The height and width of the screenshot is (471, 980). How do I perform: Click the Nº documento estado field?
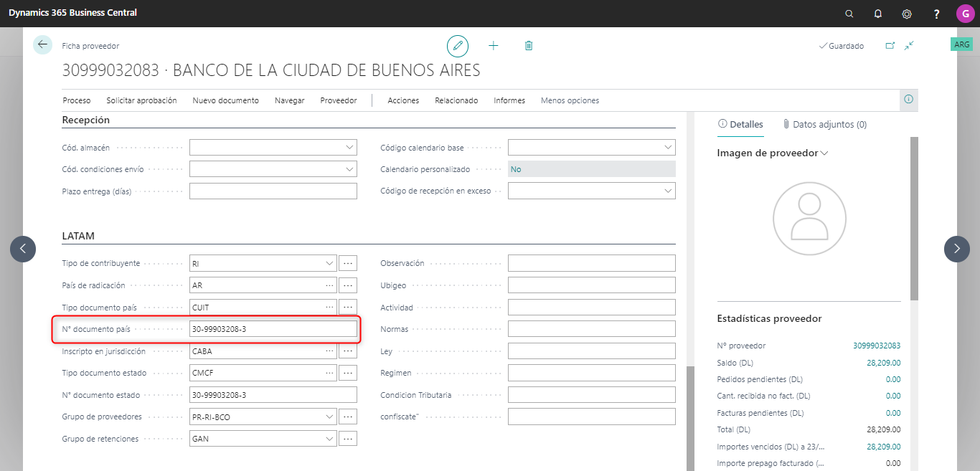tap(273, 395)
